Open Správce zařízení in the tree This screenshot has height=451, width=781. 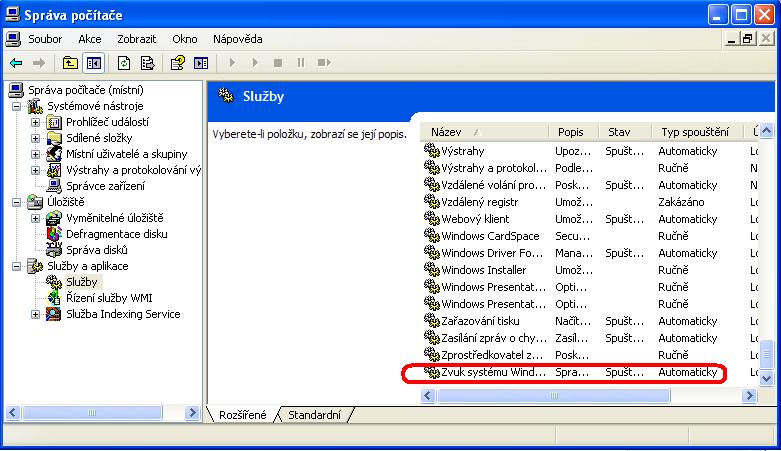pyautogui.click(x=105, y=186)
